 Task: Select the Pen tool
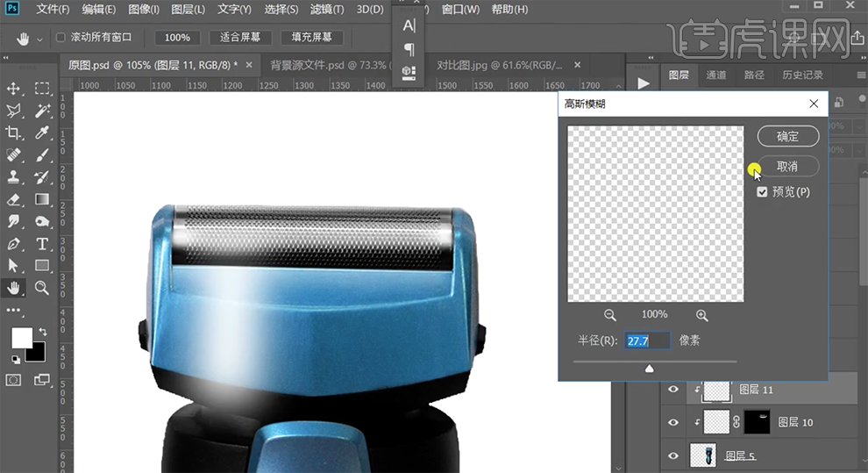[14, 243]
